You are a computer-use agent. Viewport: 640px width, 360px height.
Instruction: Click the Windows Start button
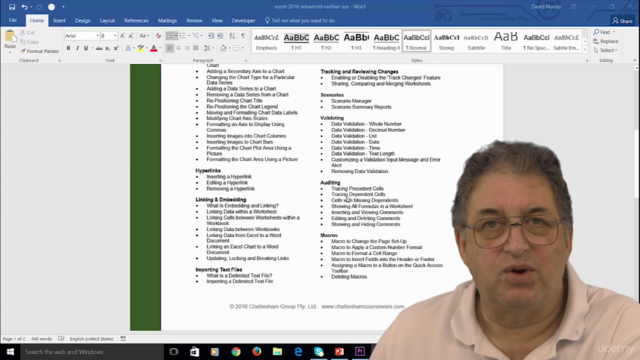click(x=10, y=351)
